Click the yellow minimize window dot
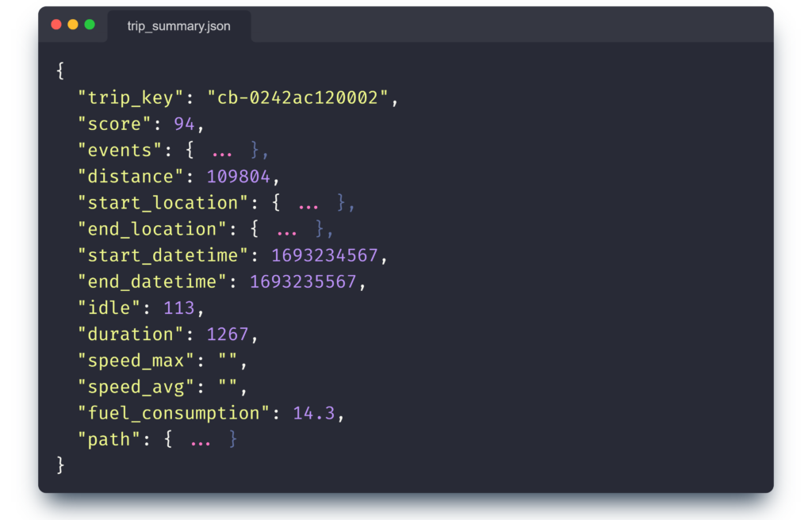This screenshot has height=520, width=812. 73,25
